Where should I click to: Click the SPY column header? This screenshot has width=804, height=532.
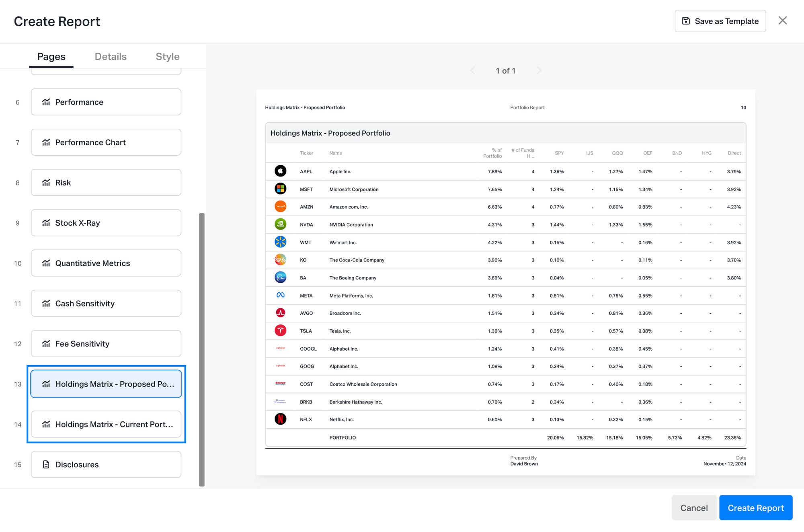point(559,153)
